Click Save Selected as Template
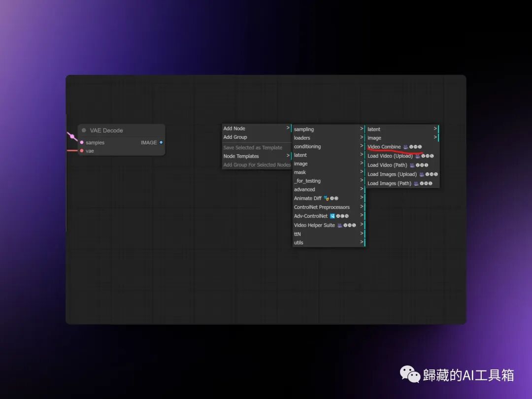 [x=257, y=148]
